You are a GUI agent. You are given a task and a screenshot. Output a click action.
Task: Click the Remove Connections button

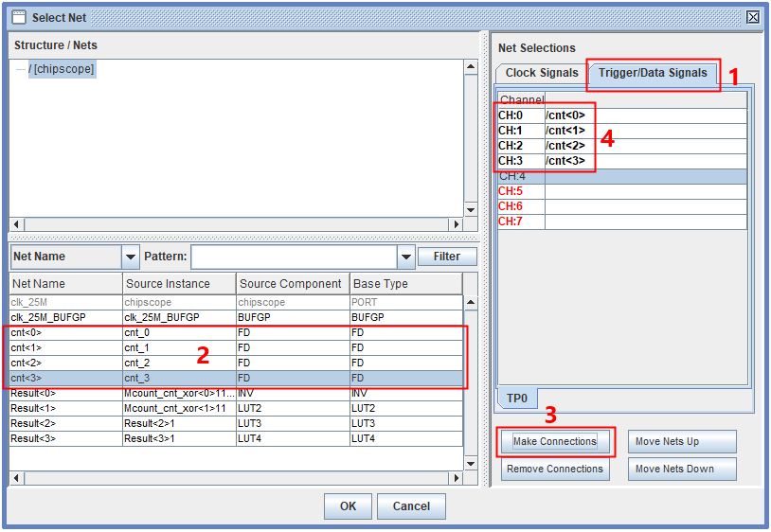(554, 469)
